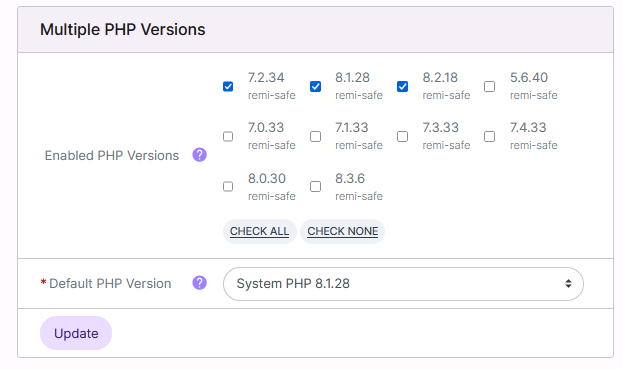
Task: Enable PHP 8.0.30 checkbox
Action: [228, 186]
